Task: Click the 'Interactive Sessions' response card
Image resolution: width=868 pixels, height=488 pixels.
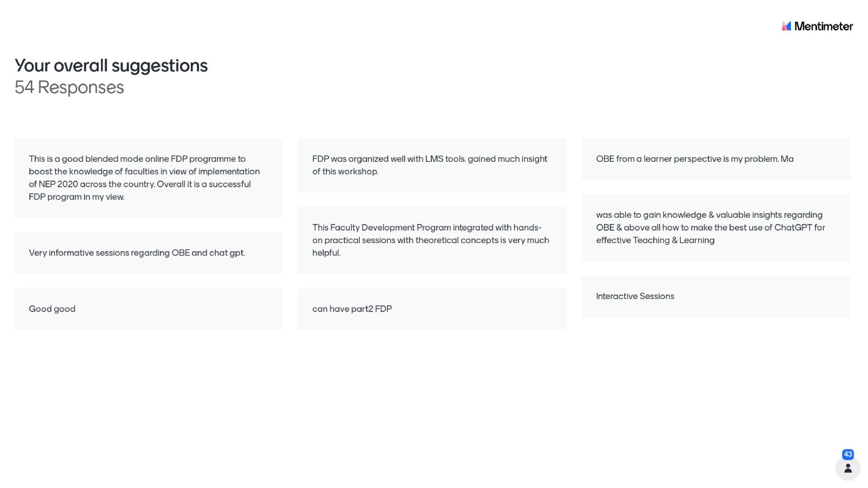Action: coord(715,296)
